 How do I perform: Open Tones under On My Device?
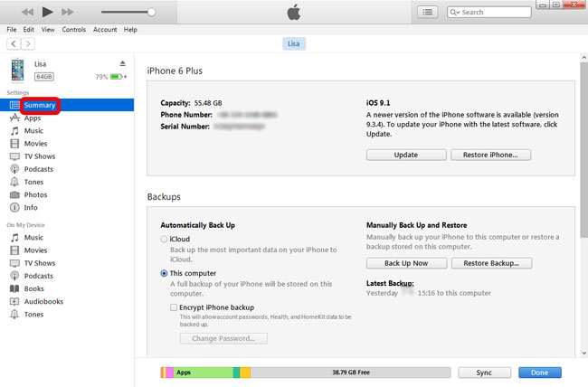tap(33, 315)
